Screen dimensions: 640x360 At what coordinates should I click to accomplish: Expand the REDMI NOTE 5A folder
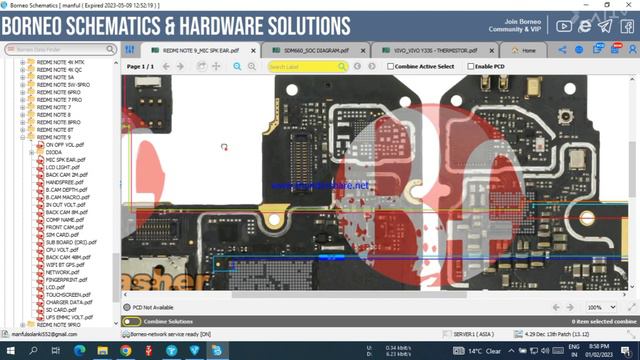click(x=22, y=78)
